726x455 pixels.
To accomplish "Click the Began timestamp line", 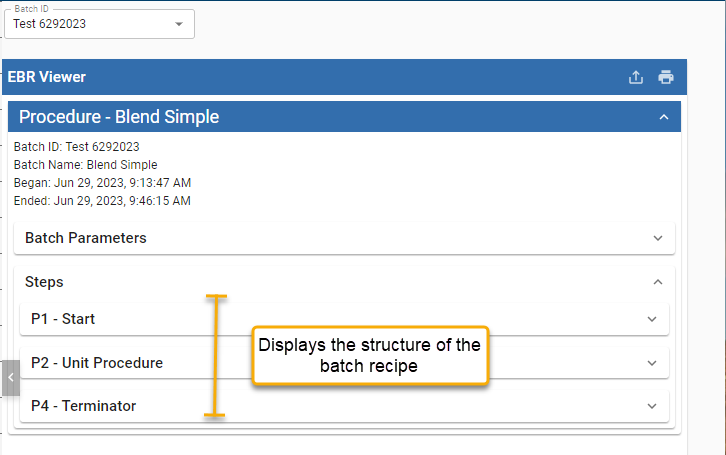I will pos(102,183).
